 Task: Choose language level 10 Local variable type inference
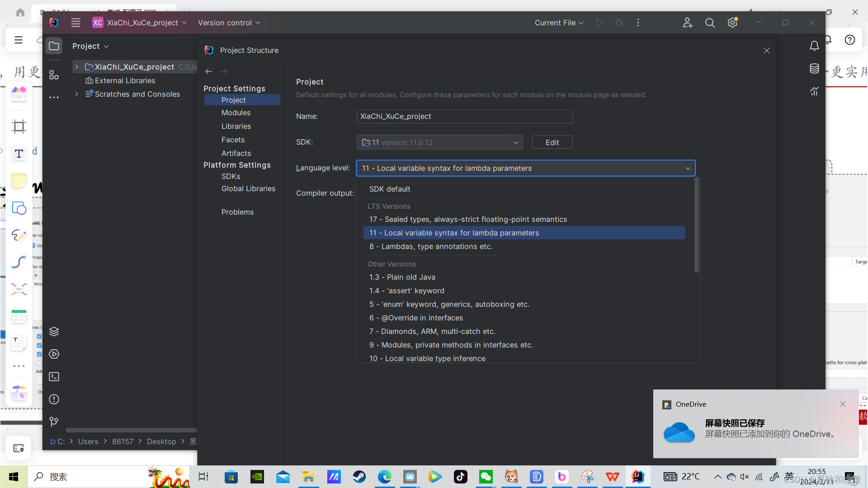(x=524, y=358)
